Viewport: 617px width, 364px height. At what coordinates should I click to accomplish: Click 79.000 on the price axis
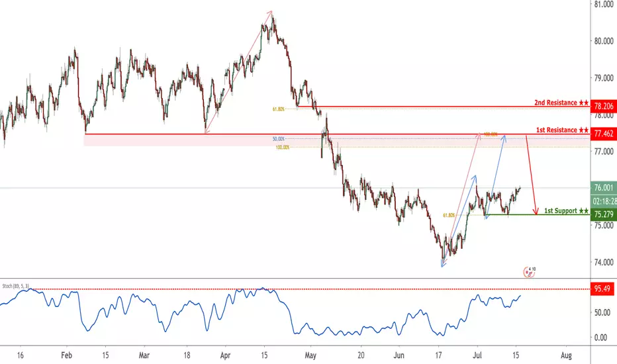(x=604, y=78)
